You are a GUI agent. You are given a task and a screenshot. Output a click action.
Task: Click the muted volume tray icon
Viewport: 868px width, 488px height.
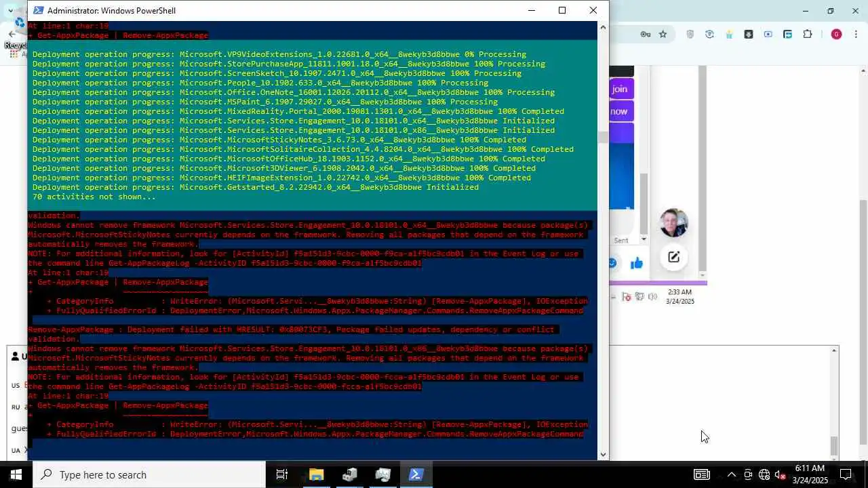[x=781, y=474]
